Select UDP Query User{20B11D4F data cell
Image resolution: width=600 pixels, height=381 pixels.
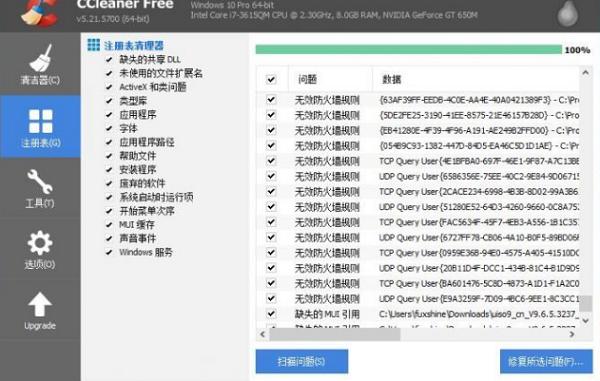(x=479, y=268)
